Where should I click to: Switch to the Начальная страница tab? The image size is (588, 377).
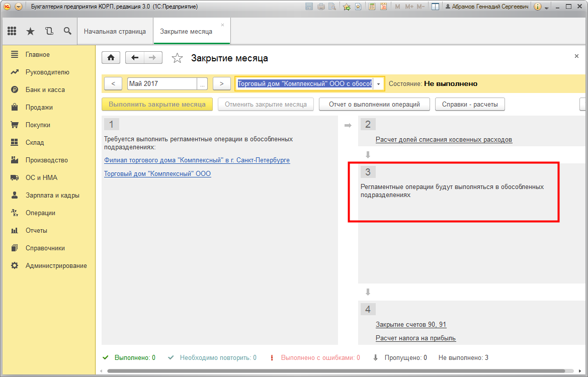[x=115, y=32]
